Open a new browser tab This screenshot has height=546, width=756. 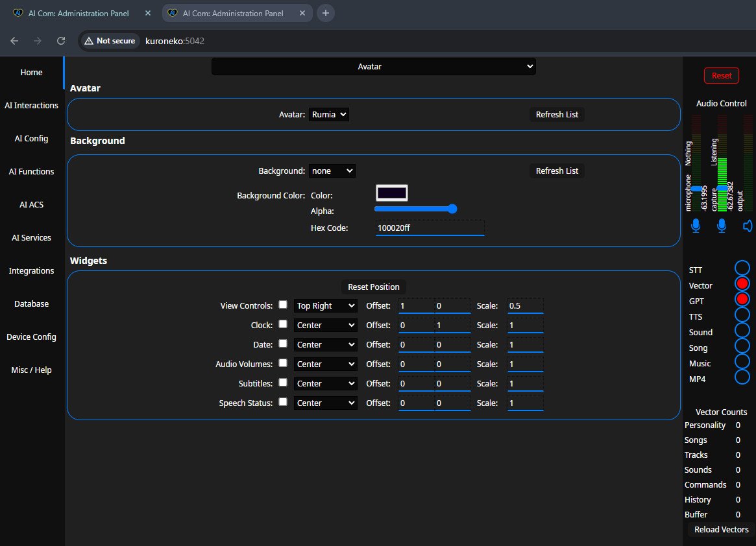326,13
